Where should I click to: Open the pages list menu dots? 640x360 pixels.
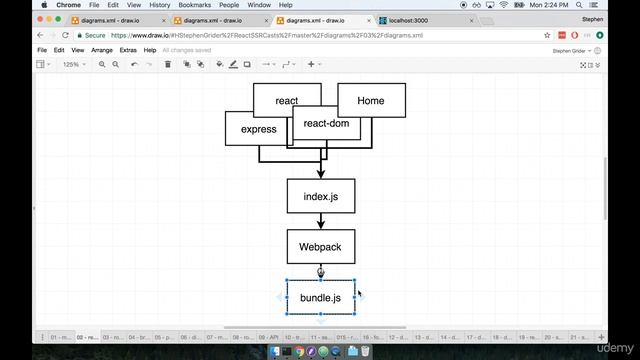[42, 337]
